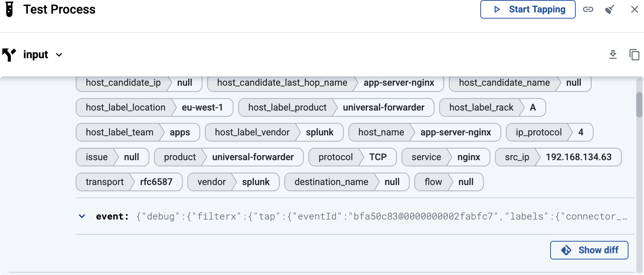This screenshot has height=275, width=644.
Task: Click the TCP value
Action: click(378, 157)
